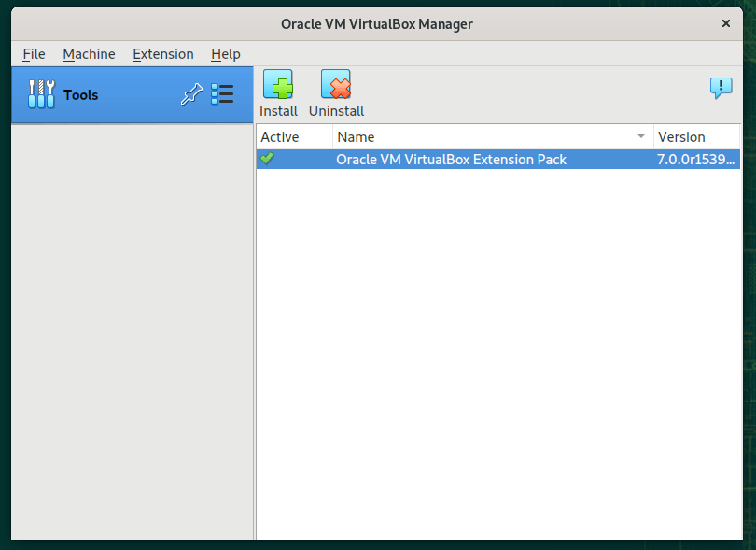
Task: Click the Name column header
Action: coord(467,136)
